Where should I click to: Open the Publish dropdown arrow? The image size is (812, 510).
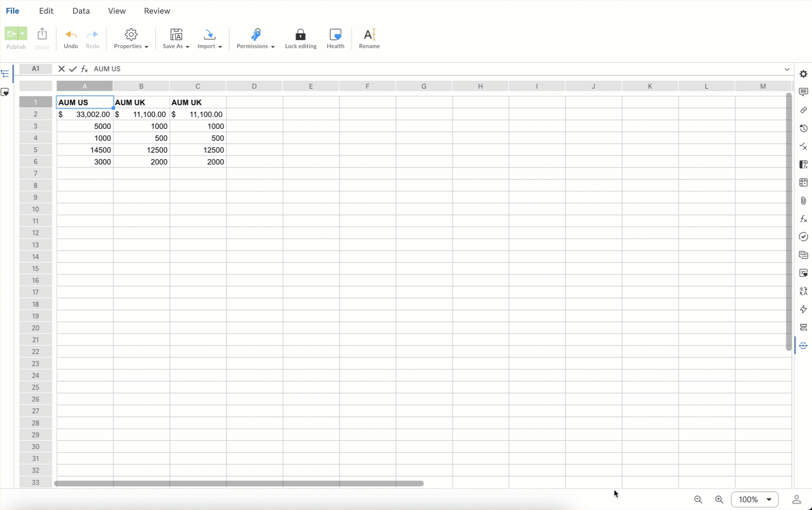[23, 34]
